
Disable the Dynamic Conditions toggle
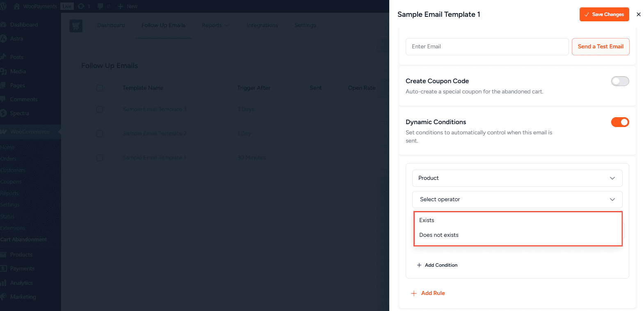point(619,122)
